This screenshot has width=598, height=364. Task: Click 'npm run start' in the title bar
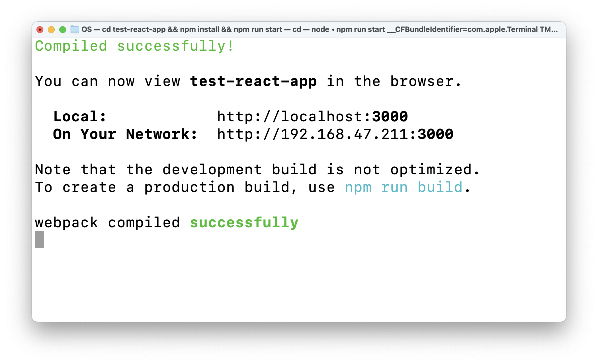tap(360, 29)
